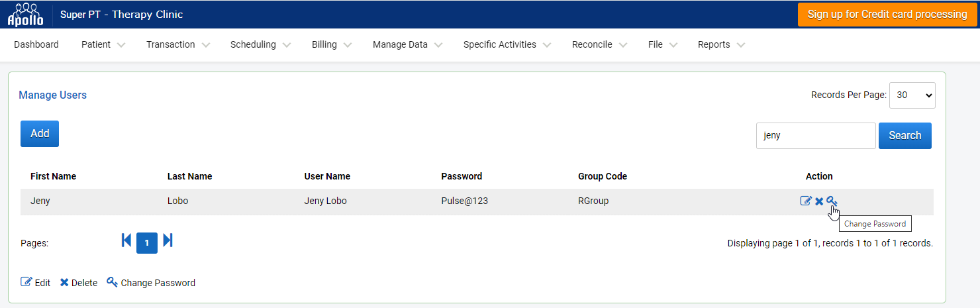This screenshot has height=308, width=980.
Task: Click the Action column header
Action: 819,176
